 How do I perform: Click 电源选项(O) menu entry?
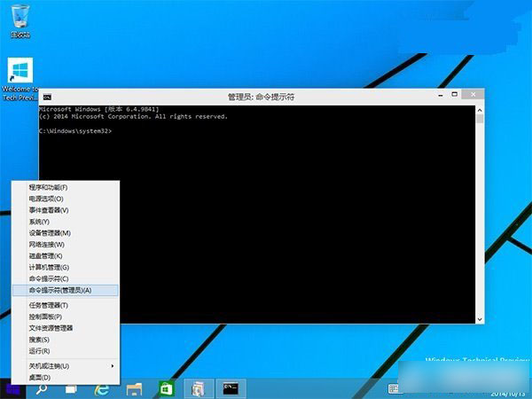46,199
